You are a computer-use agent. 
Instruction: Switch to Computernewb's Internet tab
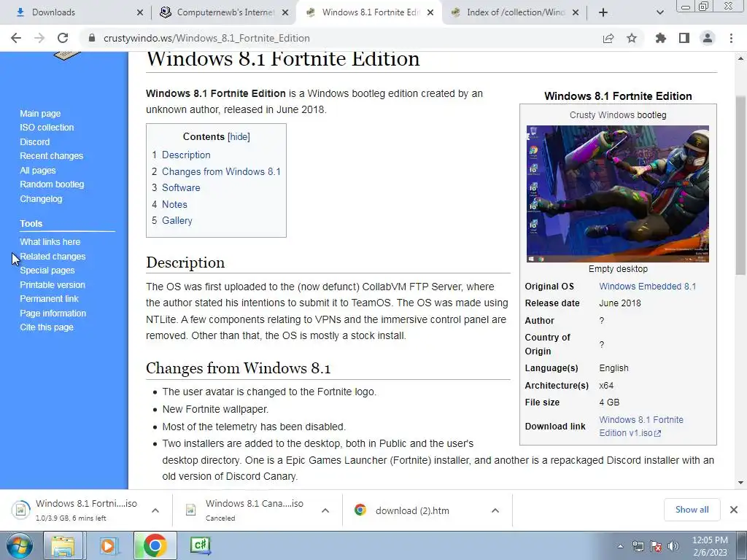pos(225,12)
